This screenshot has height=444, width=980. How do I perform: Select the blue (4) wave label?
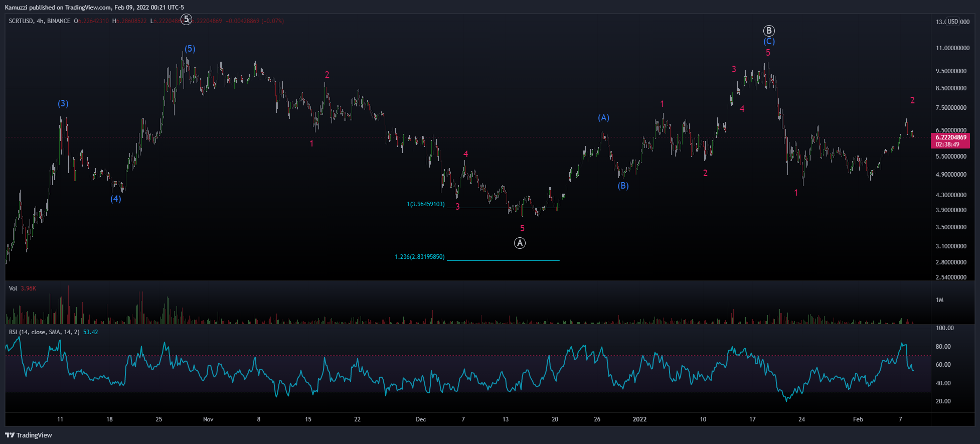pos(116,199)
